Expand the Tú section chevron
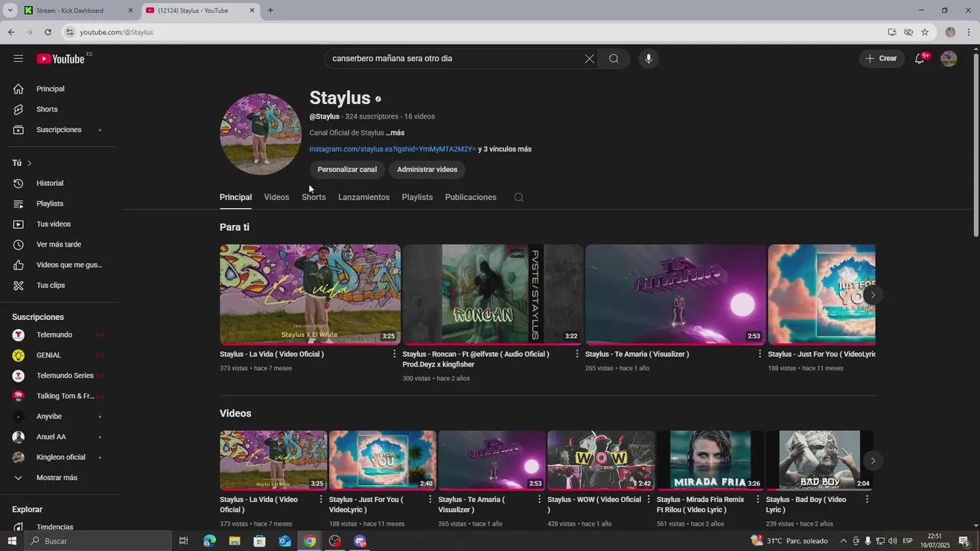 pyautogui.click(x=30, y=163)
